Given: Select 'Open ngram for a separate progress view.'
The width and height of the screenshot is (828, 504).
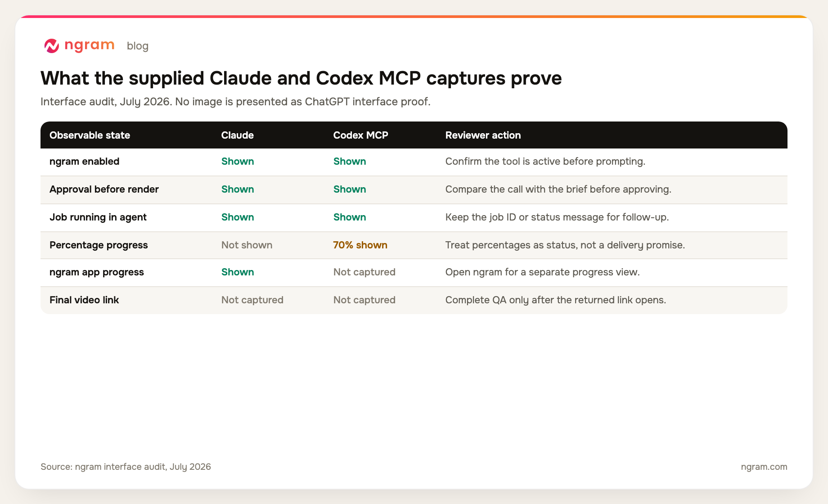Looking at the screenshot, I should [x=543, y=272].
